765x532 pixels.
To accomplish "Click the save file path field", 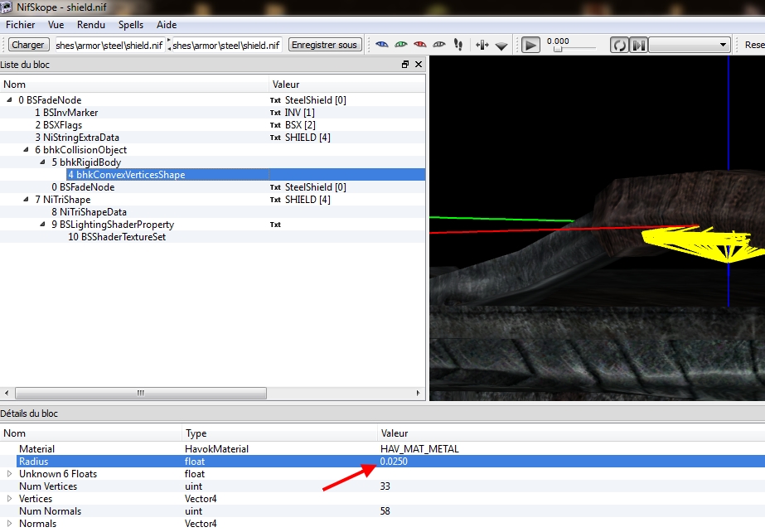I will (x=227, y=46).
